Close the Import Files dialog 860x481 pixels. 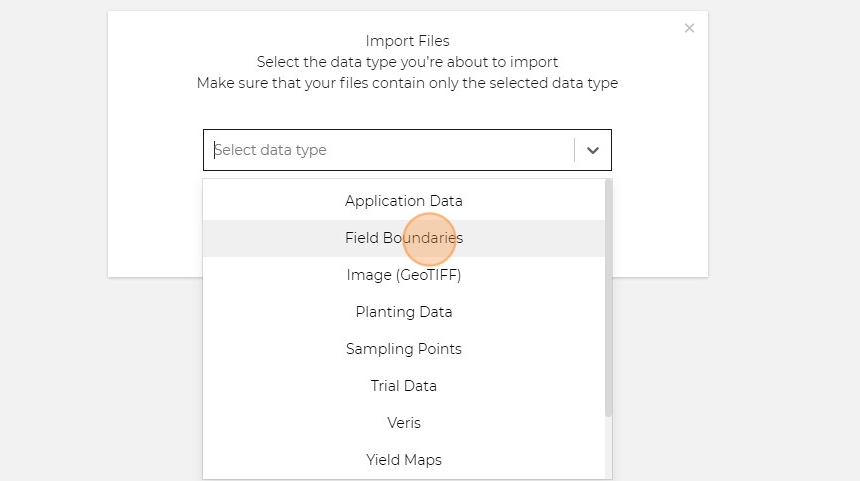[x=689, y=28]
